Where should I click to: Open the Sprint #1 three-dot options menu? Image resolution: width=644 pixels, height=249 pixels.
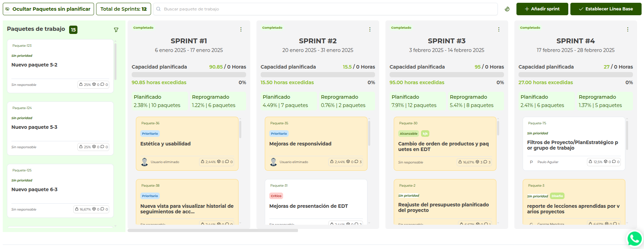(x=241, y=29)
